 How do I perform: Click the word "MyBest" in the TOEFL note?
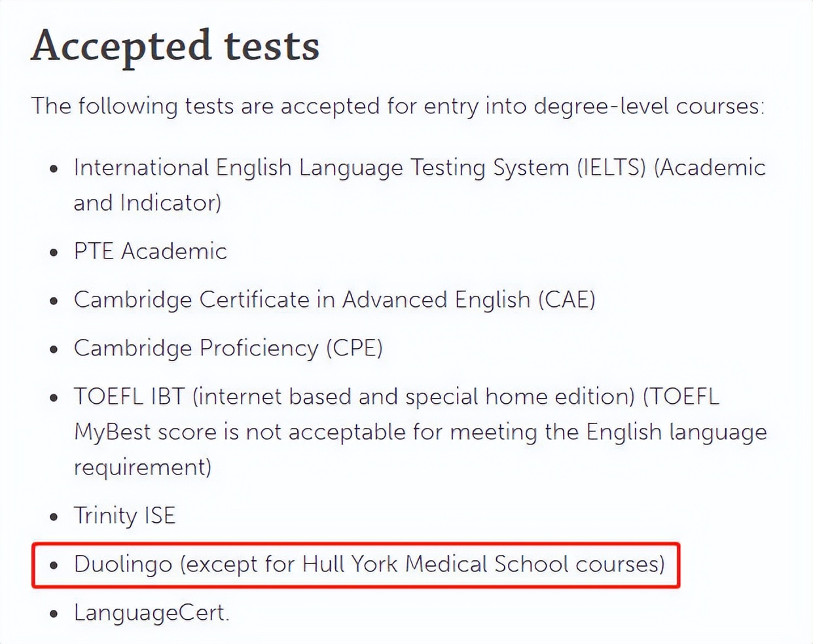pyautogui.click(x=107, y=432)
